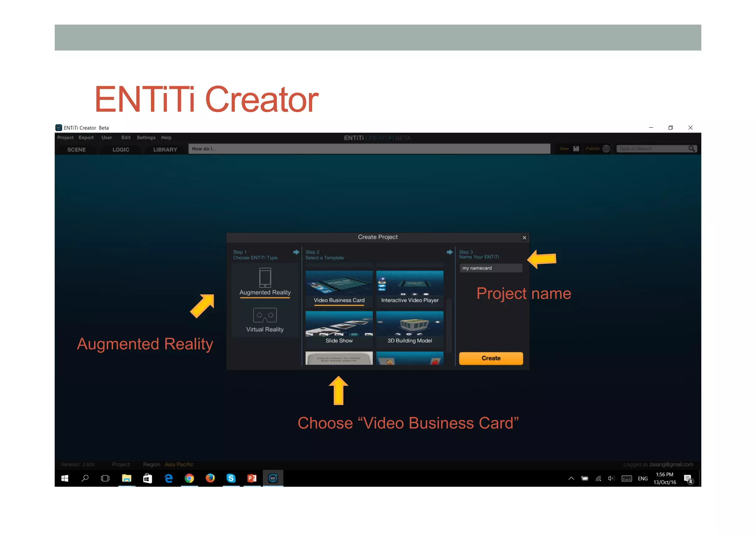Click the zisiang@gmail.com logged-in label
756x534 pixels.
[671, 464]
